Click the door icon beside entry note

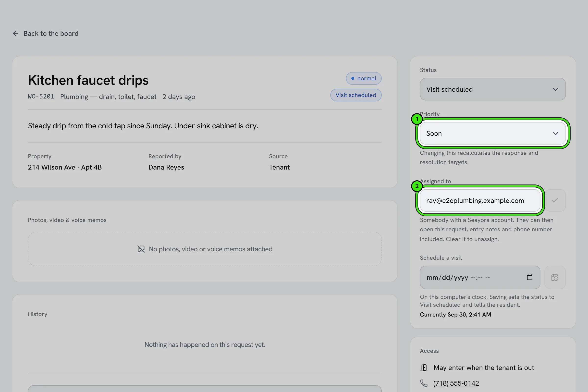point(424,367)
